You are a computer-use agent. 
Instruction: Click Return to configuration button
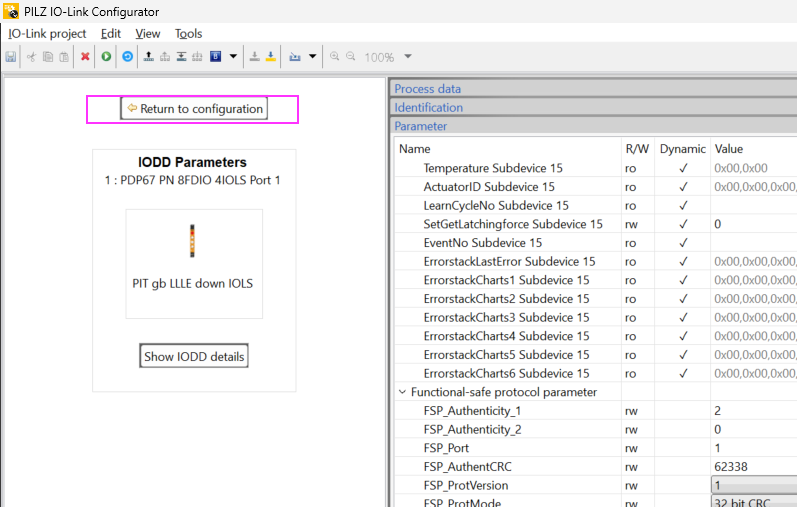194,108
